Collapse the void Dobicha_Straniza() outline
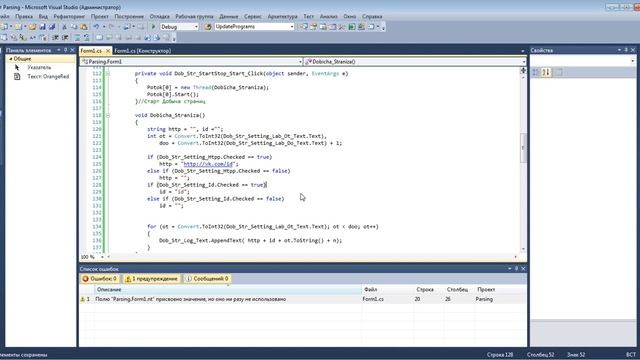 pyautogui.click(x=108, y=116)
